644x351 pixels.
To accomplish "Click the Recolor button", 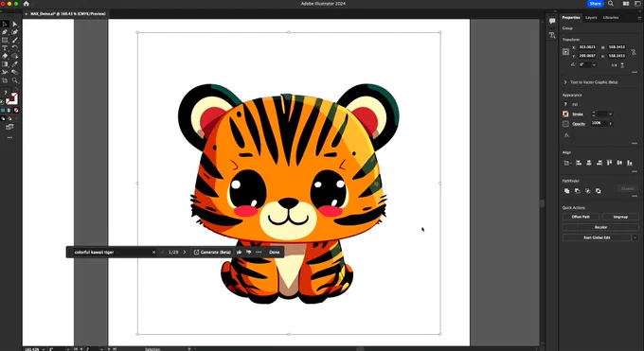I will tap(600, 227).
